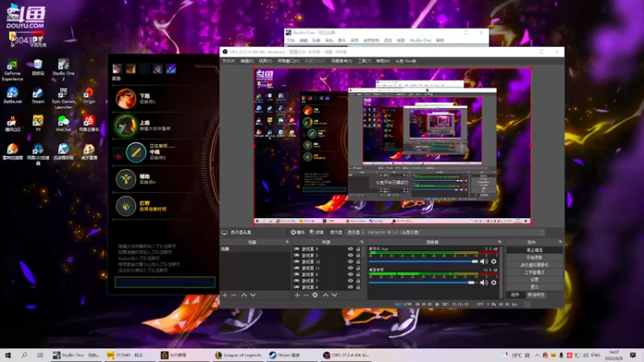Switch to Scene Transitions tab in OBS controls
Screen dimensions: 644x362
536,294
